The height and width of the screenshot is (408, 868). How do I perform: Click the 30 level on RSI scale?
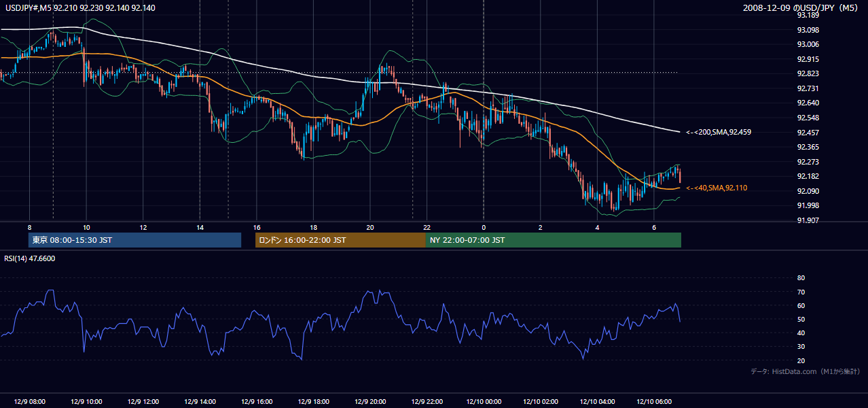click(x=801, y=347)
